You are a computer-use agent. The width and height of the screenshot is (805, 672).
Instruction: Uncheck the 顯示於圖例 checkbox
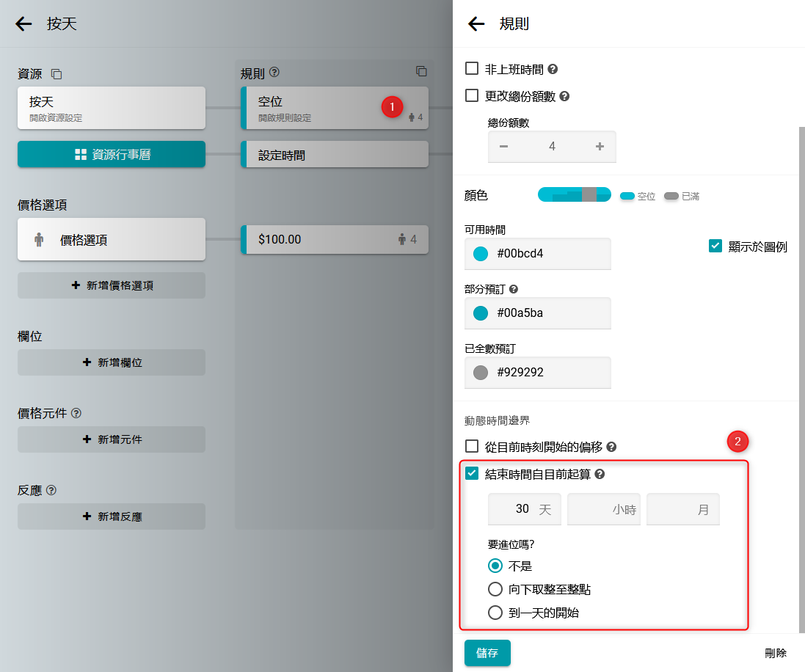(x=715, y=246)
